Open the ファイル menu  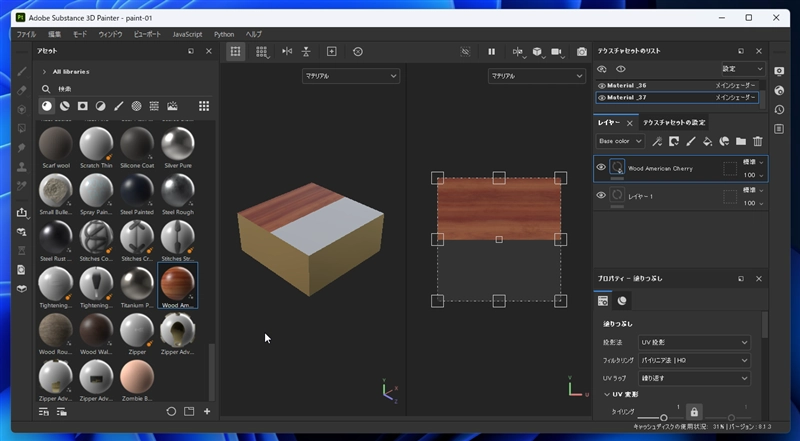27,34
